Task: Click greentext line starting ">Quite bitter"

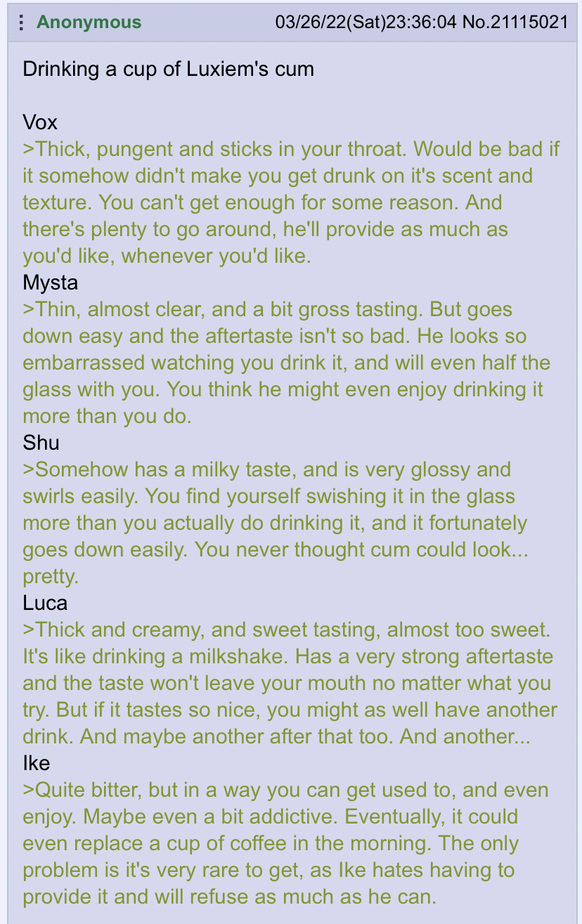Action: click(x=285, y=790)
